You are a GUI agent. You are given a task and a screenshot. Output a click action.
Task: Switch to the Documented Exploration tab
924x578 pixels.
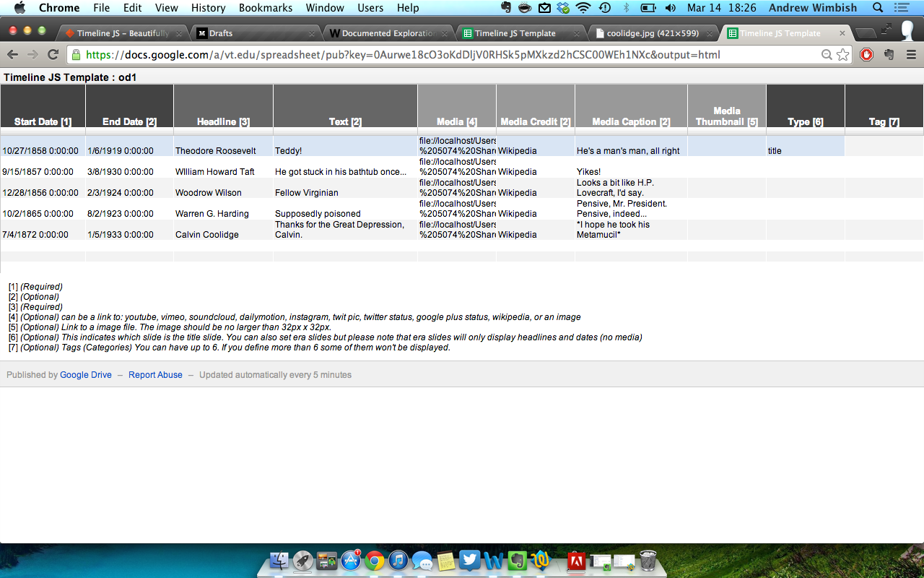pyautogui.click(x=388, y=33)
